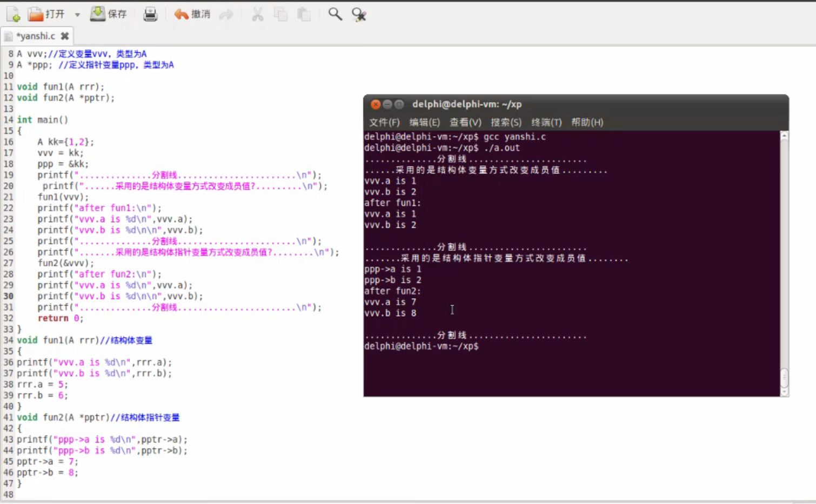Click line 9 'A *ppp;' declaration

(x=35, y=65)
